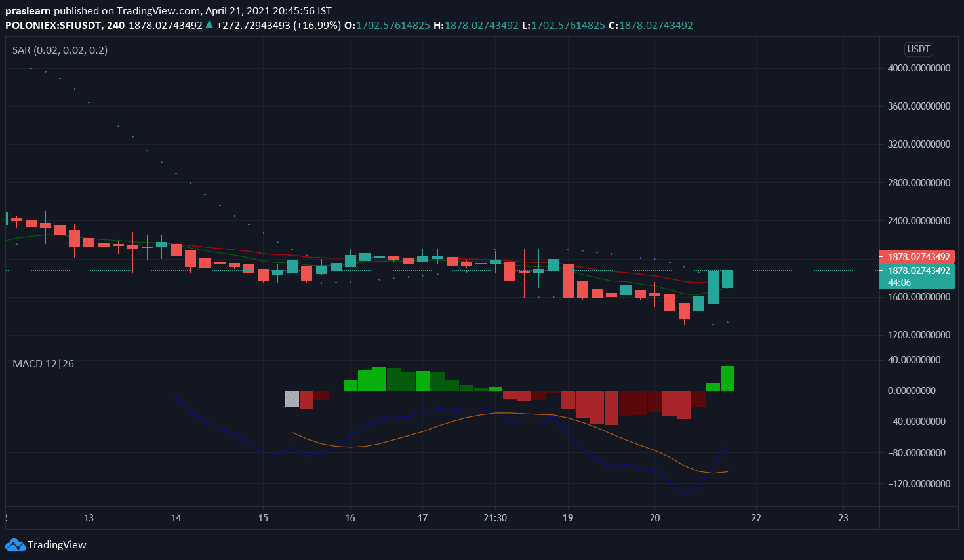Click the large red candle at date 19
Image resolution: width=964 pixels, height=560 pixels.
pyautogui.click(x=568, y=280)
